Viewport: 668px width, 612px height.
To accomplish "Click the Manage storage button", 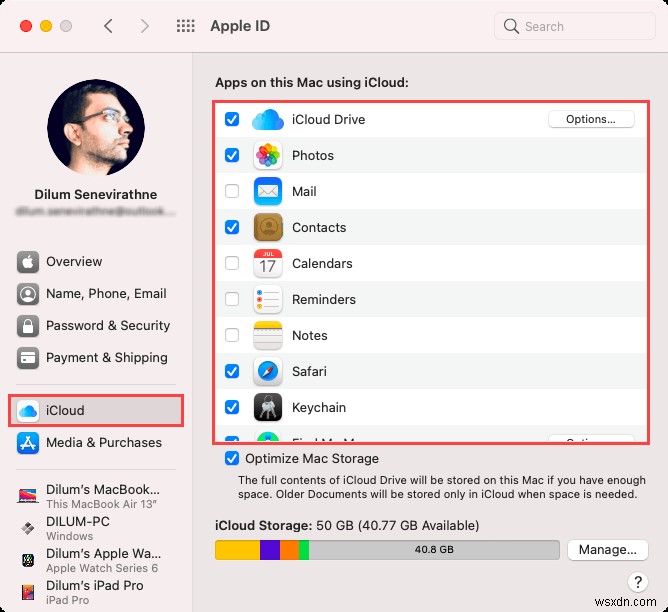I will pyautogui.click(x=608, y=550).
